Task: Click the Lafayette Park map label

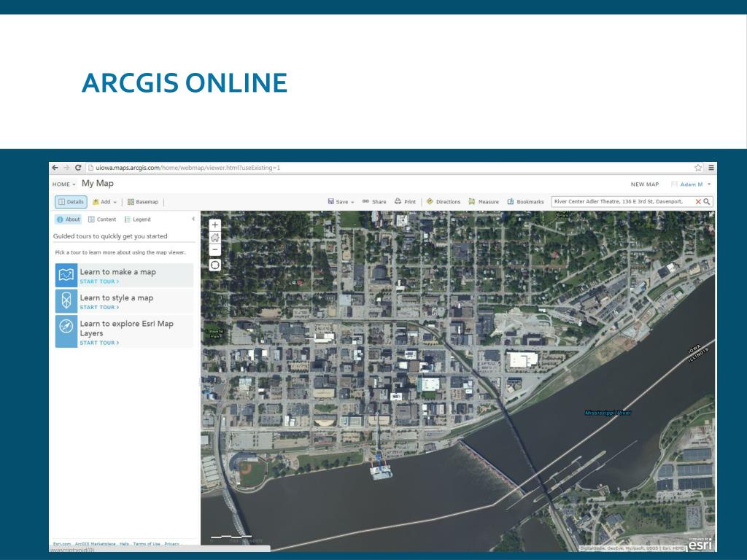Action: tap(214, 333)
